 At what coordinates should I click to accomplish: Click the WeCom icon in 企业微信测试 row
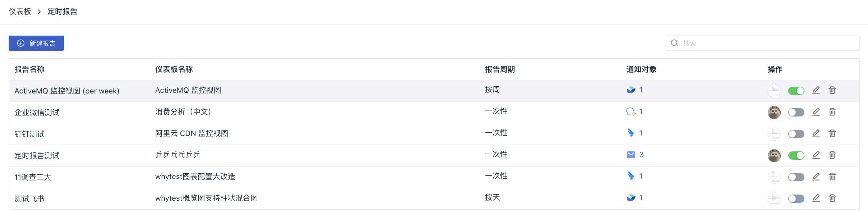coord(631,111)
